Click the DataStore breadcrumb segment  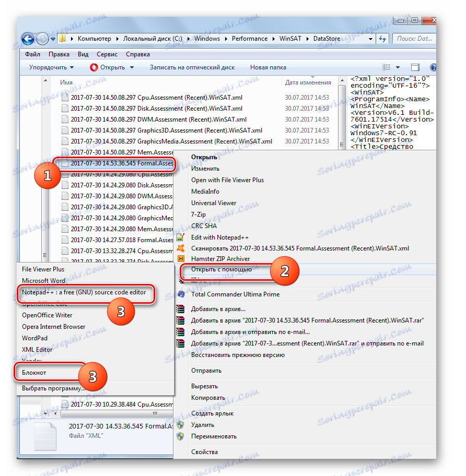pyautogui.click(x=327, y=39)
